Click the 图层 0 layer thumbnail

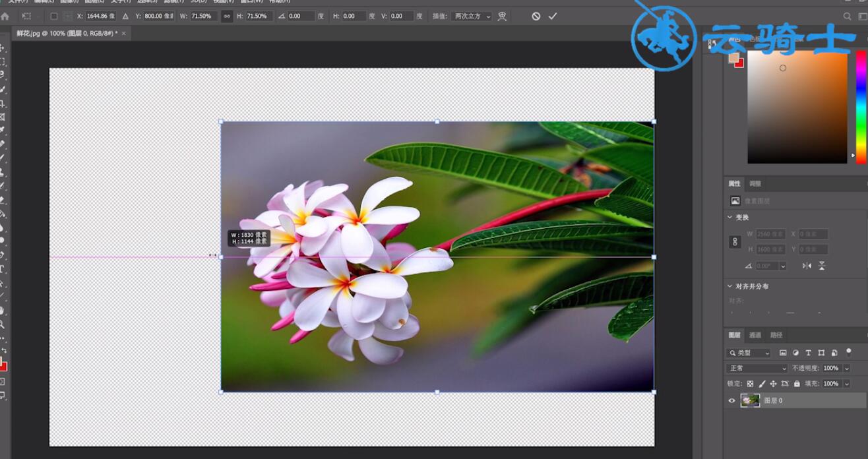[x=750, y=400]
